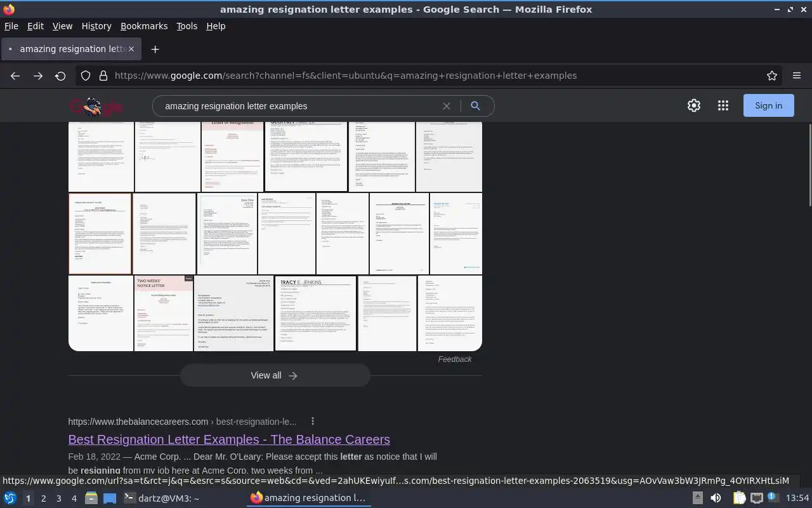
Task: Open Google quick settings gear
Action: (x=694, y=106)
